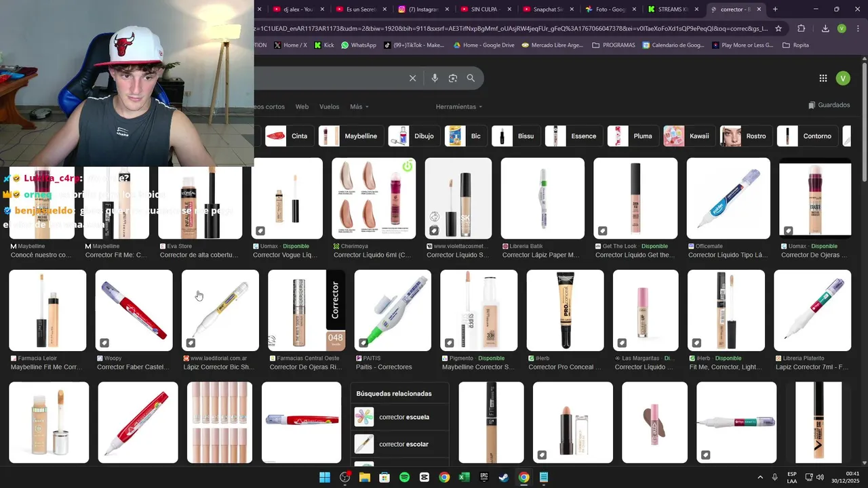Image resolution: width=868 pixels, height=488 pixels.
Task: Filter images by Kawaii chip
Action: click(x=689, y=136)
